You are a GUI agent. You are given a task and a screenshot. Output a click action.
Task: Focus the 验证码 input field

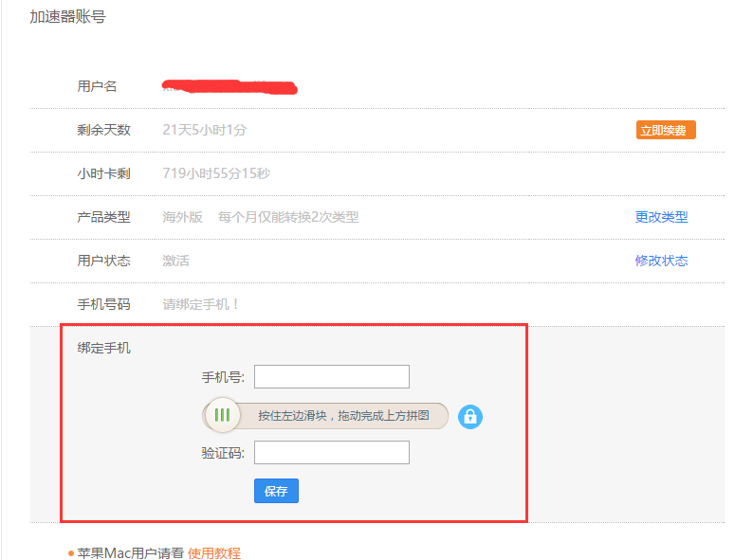(332, 453)
